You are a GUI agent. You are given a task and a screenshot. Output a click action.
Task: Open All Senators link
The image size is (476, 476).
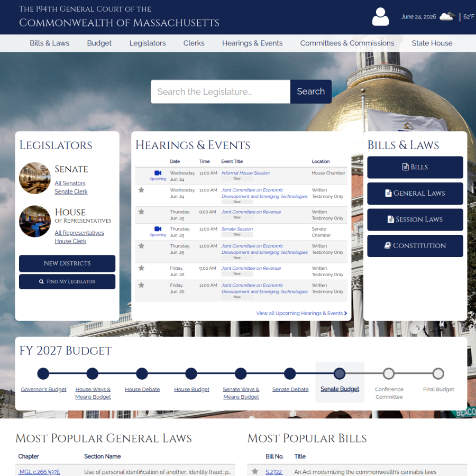(70, 183)
